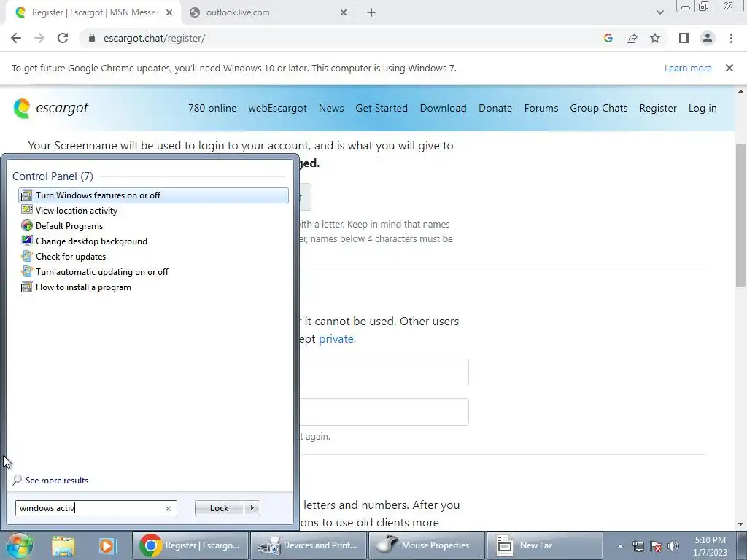Click the Google icon in the address bar
Image resolution: width=747 pixels, height=560 pixels.
coord(608,38)
